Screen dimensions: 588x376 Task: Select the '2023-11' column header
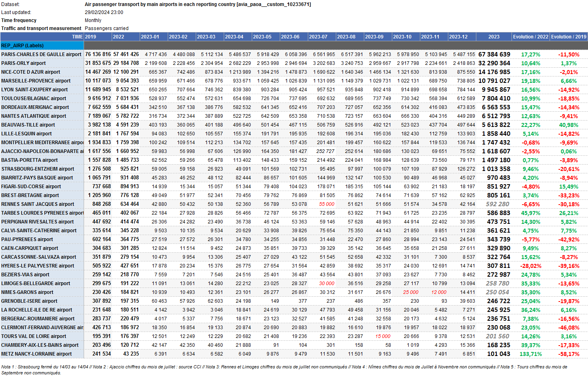434,36
